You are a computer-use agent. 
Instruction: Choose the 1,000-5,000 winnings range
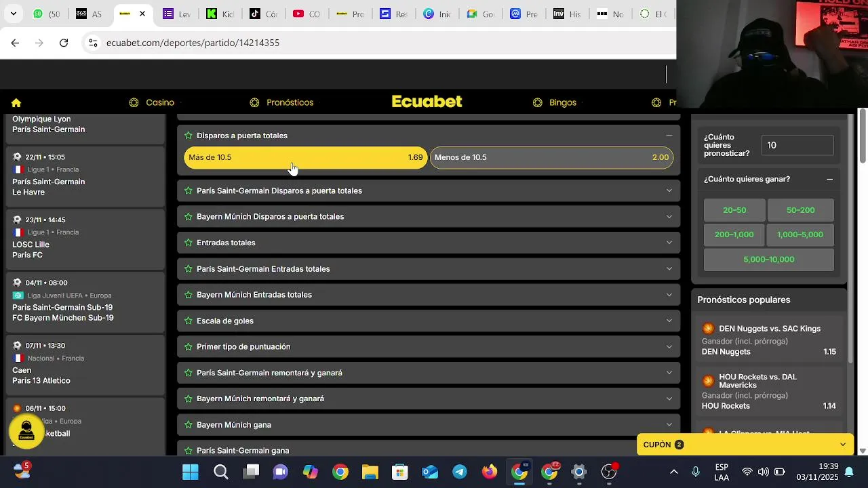[800, 235]
